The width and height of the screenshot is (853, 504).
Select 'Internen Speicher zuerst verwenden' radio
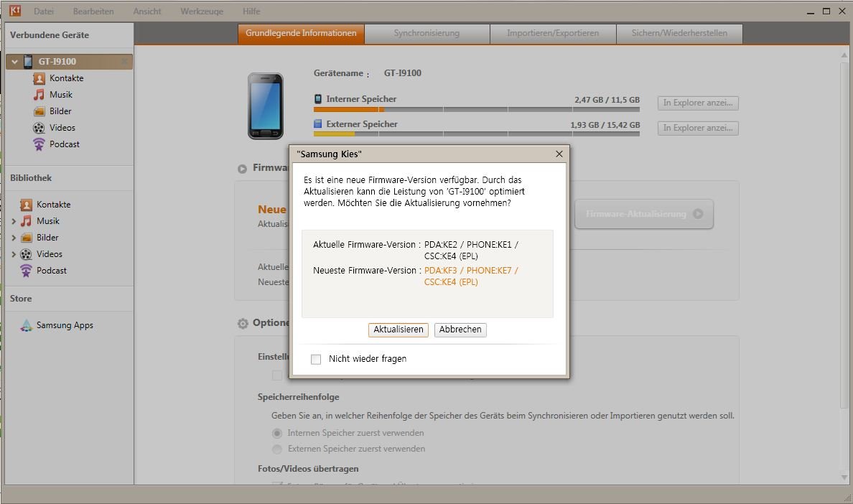pyautogui.click(x=277, y=434)
